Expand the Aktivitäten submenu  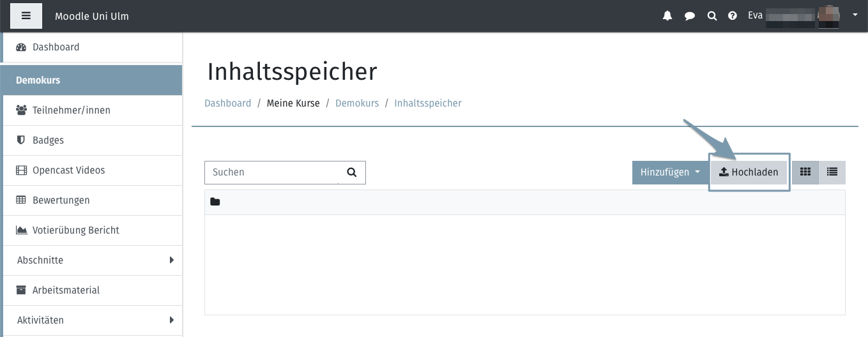(171, 320)
